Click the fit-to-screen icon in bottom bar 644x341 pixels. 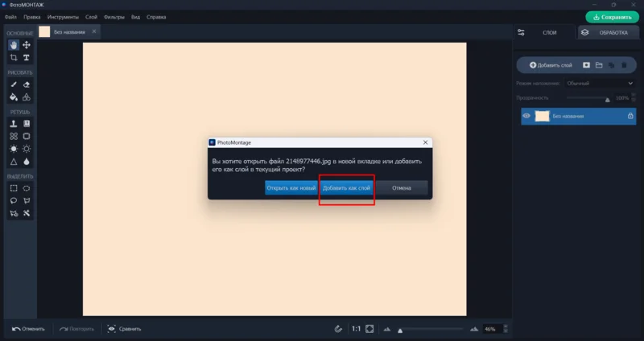click(x=369, y=329)
